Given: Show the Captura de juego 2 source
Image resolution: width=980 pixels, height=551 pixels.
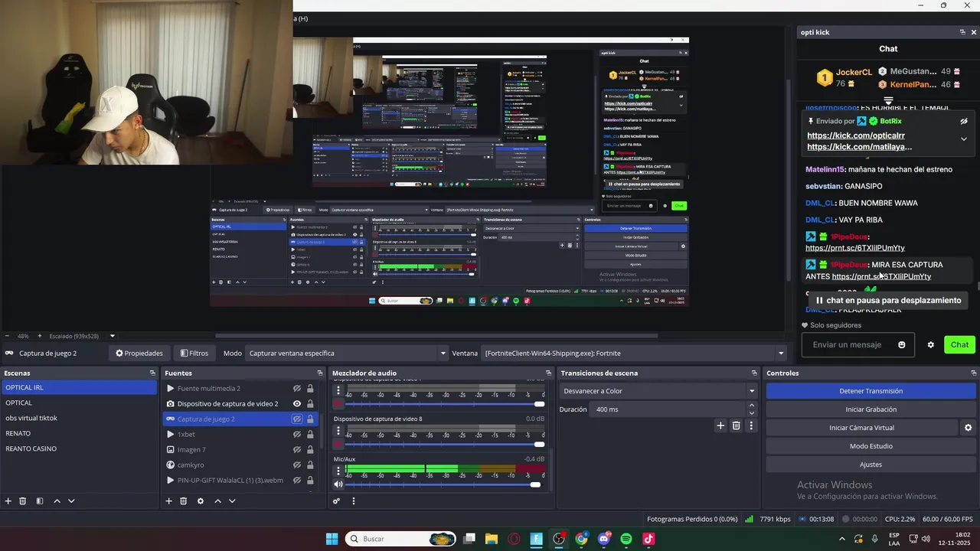Looking at the screenshot, I should 297,419.
